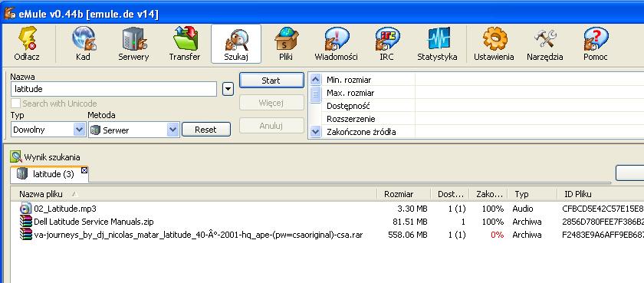
Task: Show the Statystyka statistics view
Action: pyautogui.click(x=438, y=44)
